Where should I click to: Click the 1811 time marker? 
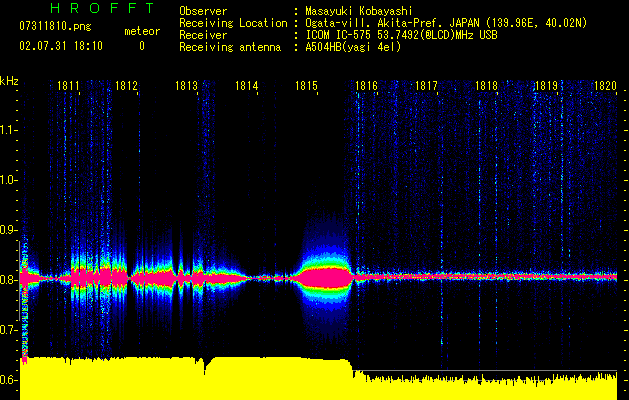tap(69, 86)
